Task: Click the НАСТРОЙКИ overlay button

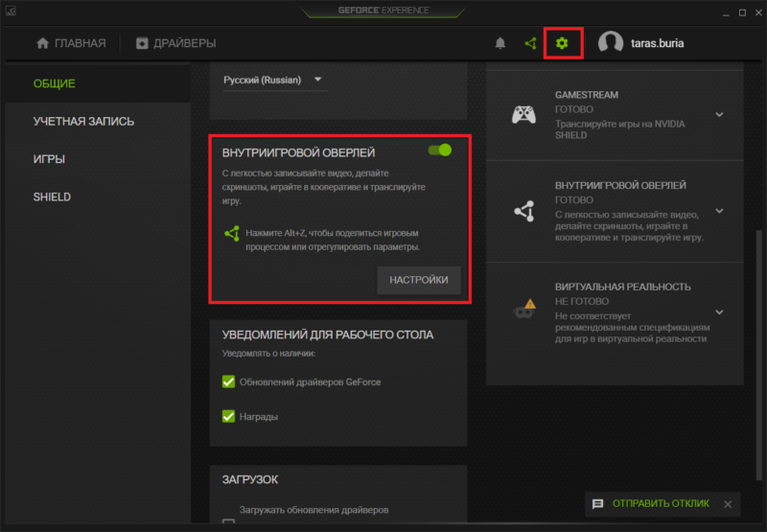Action: tap(419, 280)
